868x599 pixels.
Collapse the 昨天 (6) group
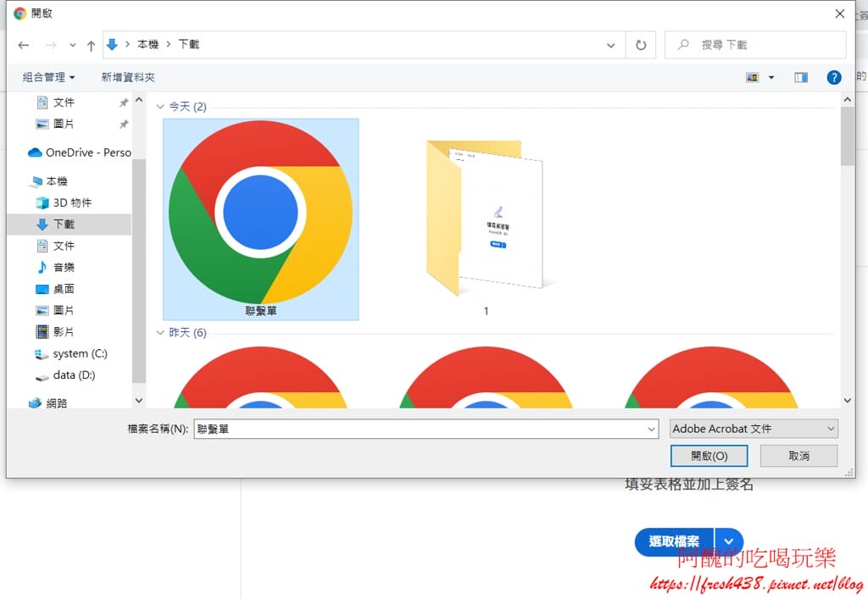(160, 332)
